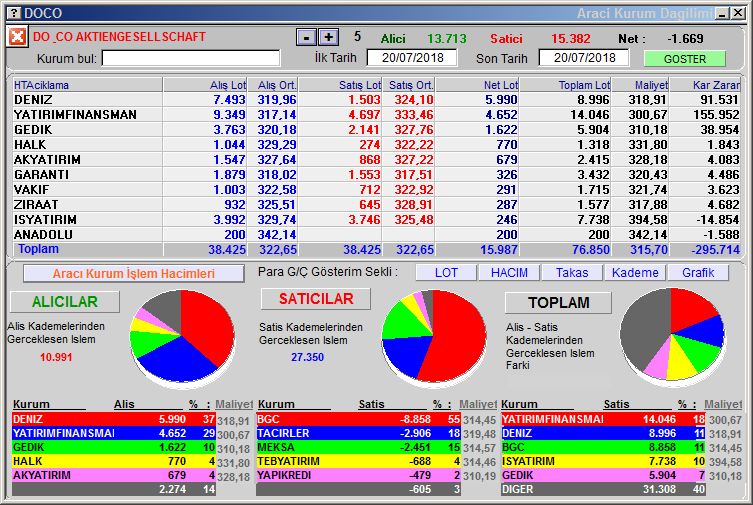753x505 pixels.
Task: Open Aracı Kurum İşlem Hacimleri
Action: click(x=134, y=274)
